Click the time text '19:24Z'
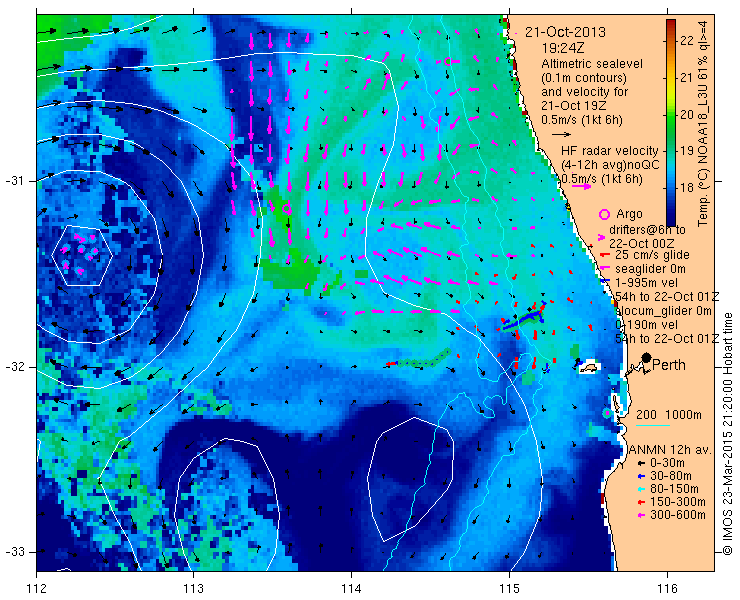 click(563, 48)
